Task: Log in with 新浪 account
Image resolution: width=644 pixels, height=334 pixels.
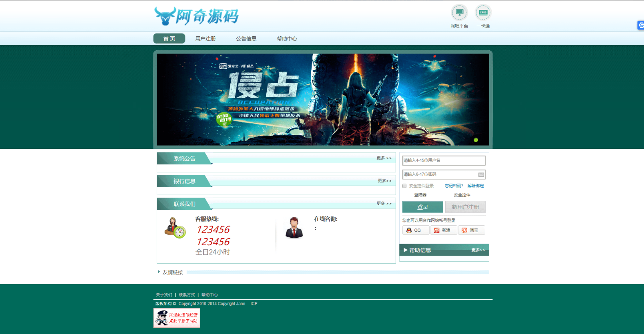Action: [443, 230]
